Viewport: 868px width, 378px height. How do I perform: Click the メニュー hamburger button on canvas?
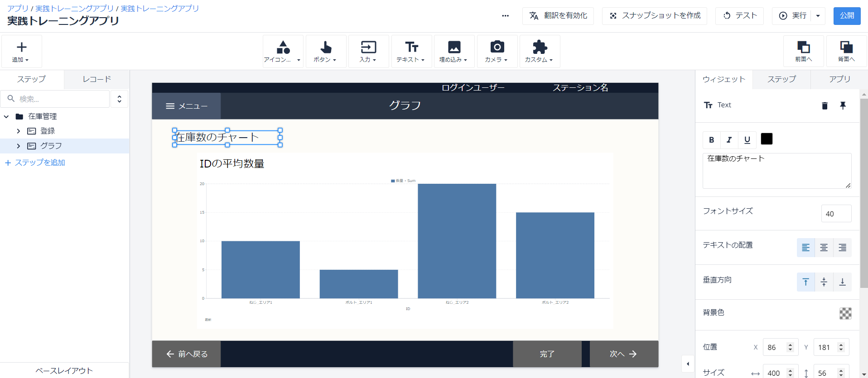[x=186, y=106]
